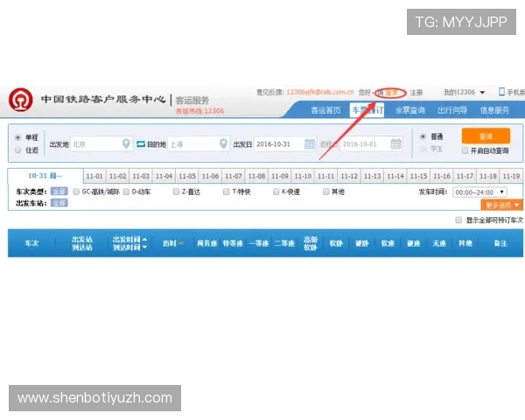The width and height of the screenshot is (525, 420).
Task: Open the 余票查询 nav tab
Action: pyautogui.click(x=409, y=110)
